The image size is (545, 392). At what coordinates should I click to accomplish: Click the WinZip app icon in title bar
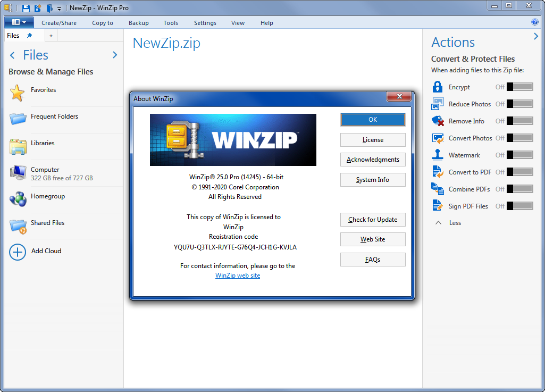point(9,7)
